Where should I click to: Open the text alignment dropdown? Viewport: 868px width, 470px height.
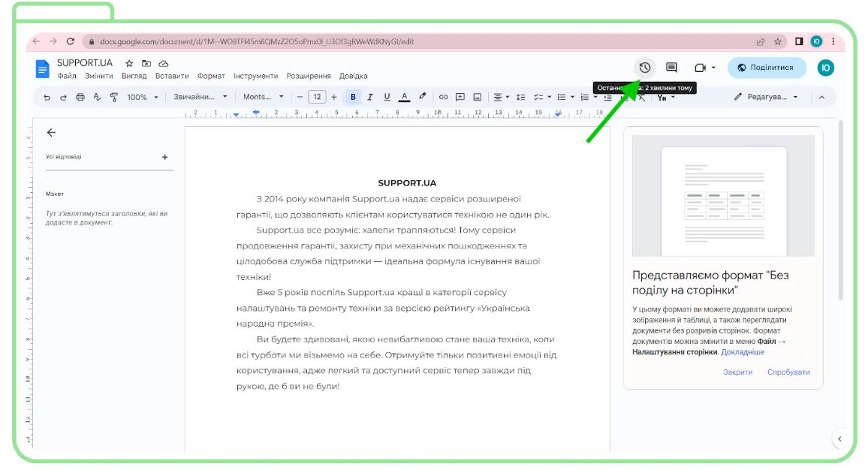(501, 97)
